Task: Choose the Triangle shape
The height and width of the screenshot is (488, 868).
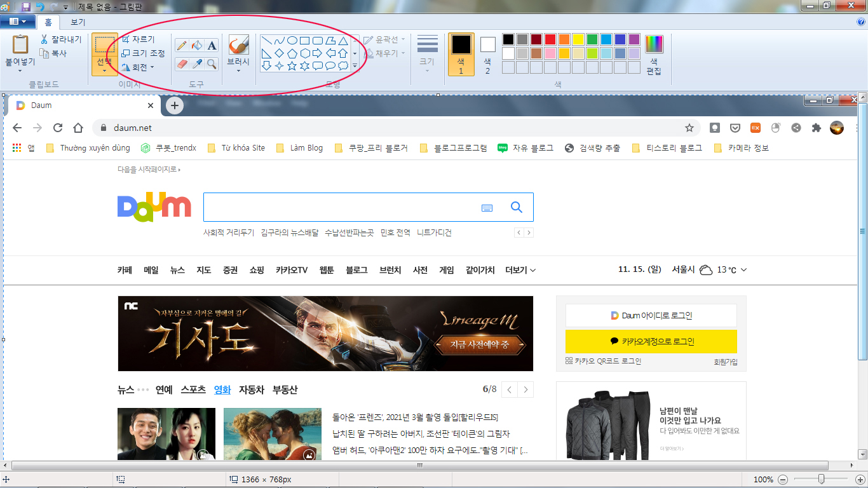Action: point(342,41)
